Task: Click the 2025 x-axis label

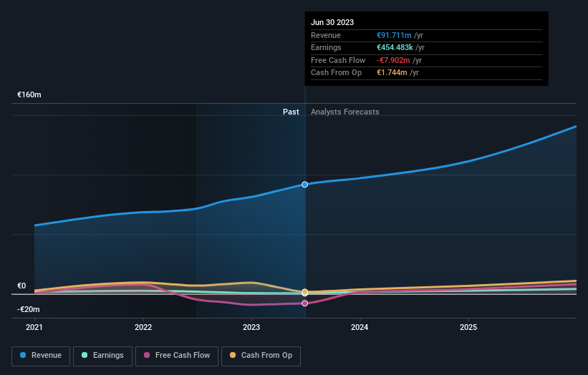Action: pyautogui.click(x=468, y=327)
